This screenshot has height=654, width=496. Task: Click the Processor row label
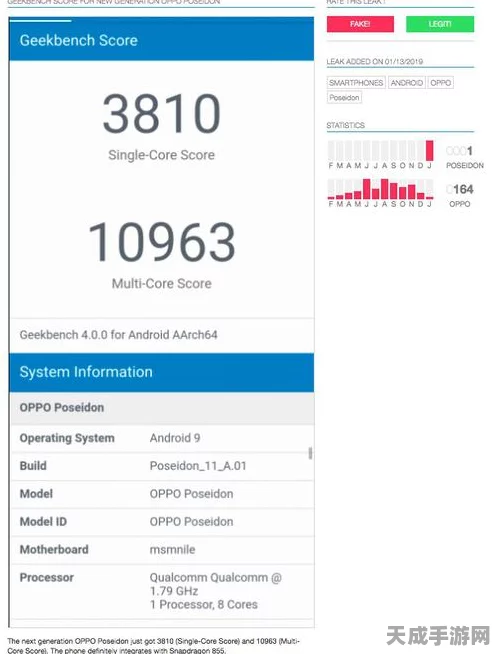(x=46, y=578)
